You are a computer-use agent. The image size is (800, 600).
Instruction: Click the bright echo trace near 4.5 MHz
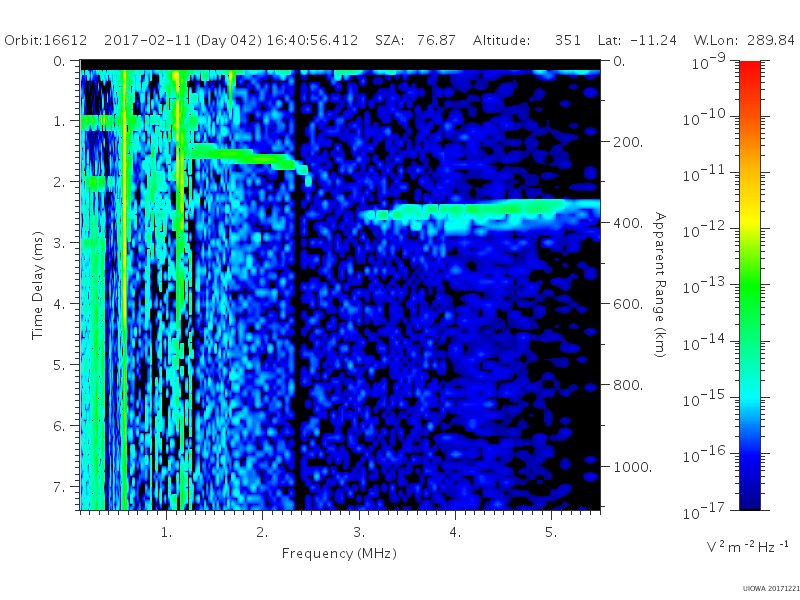(480, 215)
